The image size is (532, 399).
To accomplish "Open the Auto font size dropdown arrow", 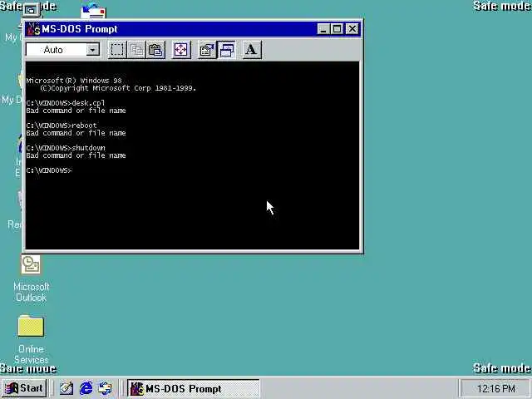I will pyautogui.click(x=92, y=50).
